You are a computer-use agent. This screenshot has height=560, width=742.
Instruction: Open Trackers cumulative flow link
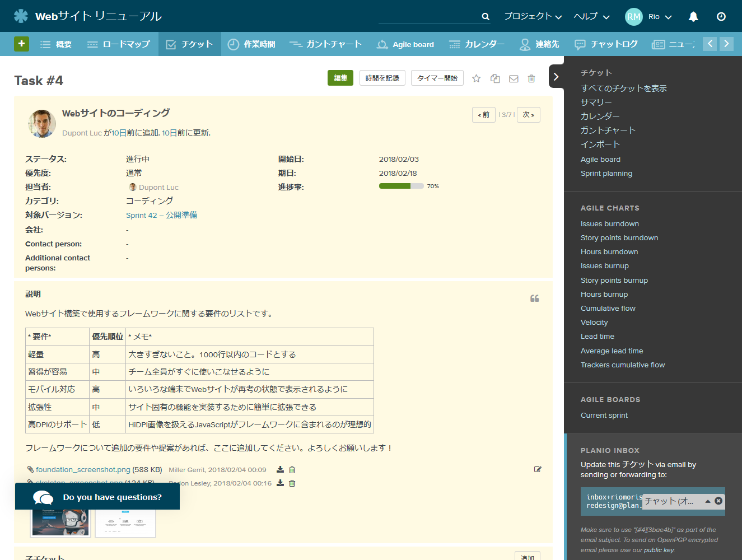click(623, 365)
